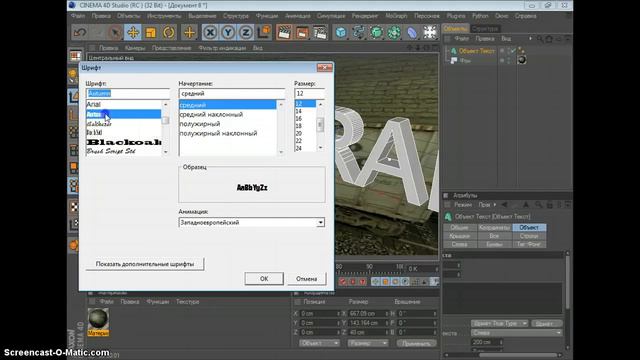Choose полужирный наклонный style

(x=218, y=133)
